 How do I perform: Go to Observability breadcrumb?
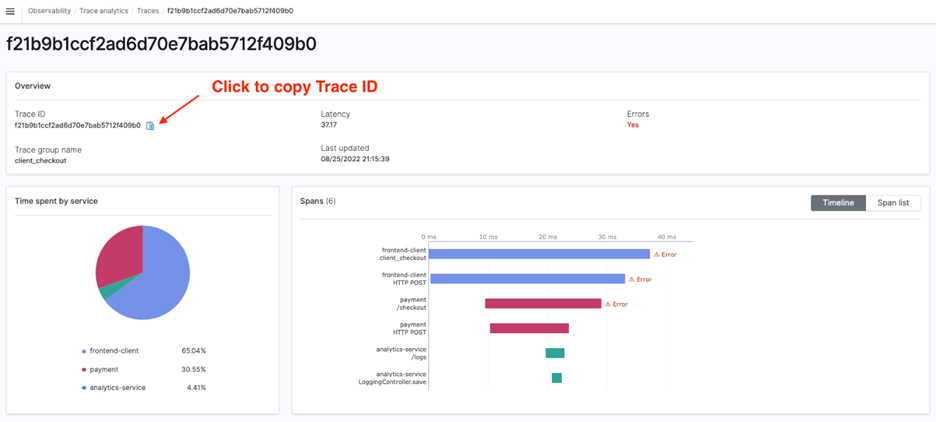point(49,11)
